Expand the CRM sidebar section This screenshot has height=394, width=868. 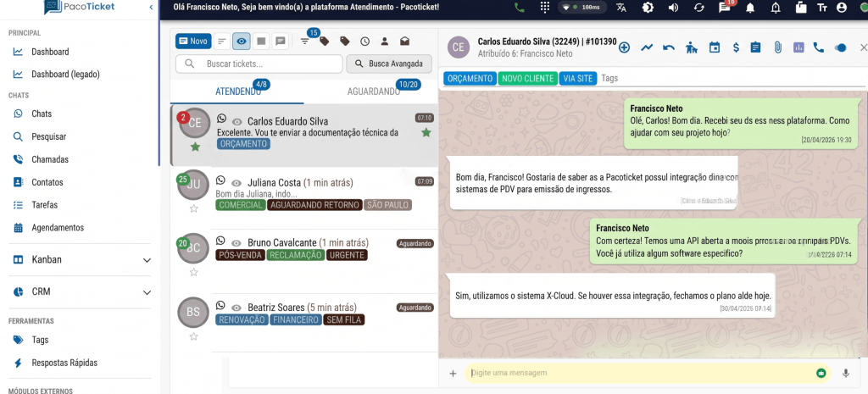[147, 292]
